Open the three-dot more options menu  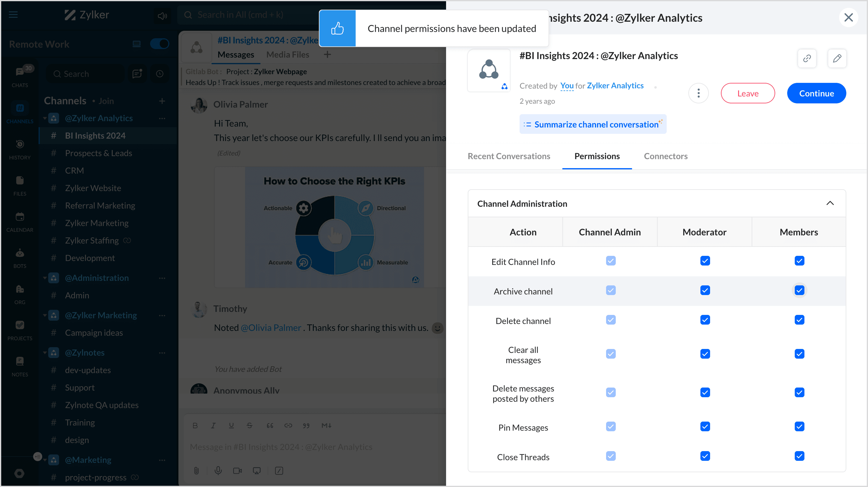(698, 93)
